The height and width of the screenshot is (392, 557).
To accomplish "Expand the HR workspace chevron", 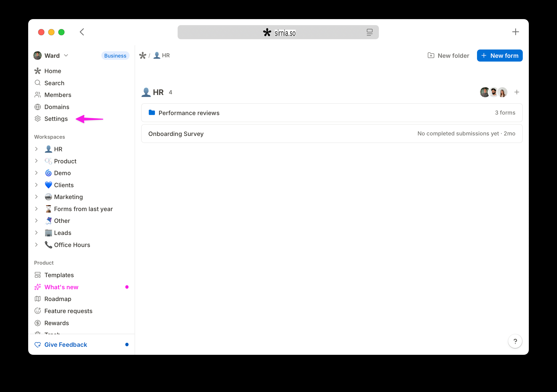I will tap(36, 149).
